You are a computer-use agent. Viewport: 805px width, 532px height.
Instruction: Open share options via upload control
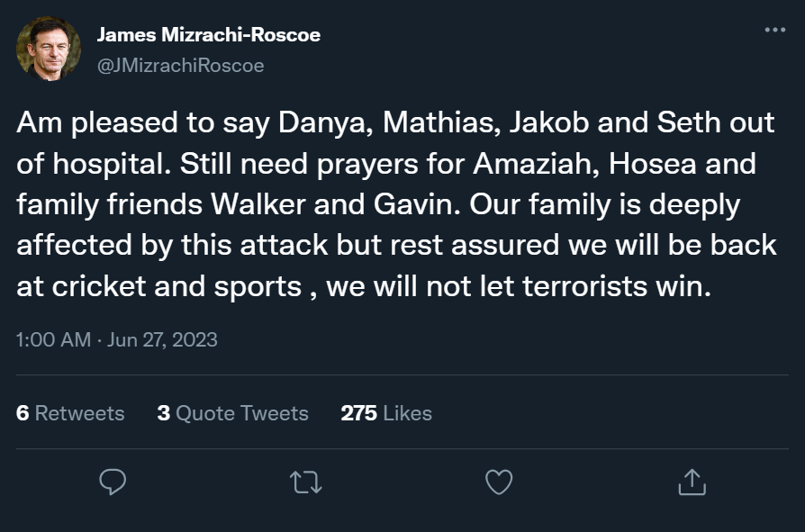tap(692, 483)
